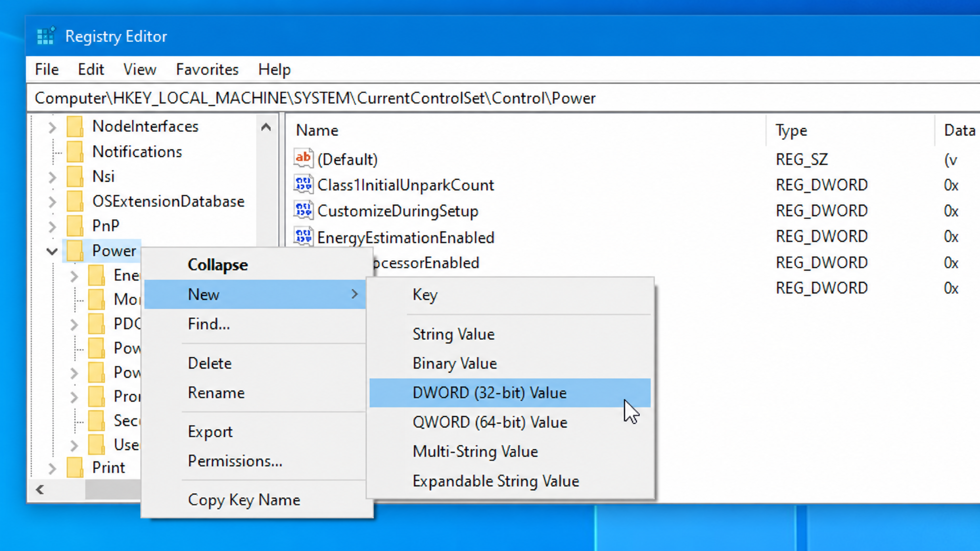Click the NodeInterfaces folder icon
This screenshot has height=551, width=980.
(75, 126)
